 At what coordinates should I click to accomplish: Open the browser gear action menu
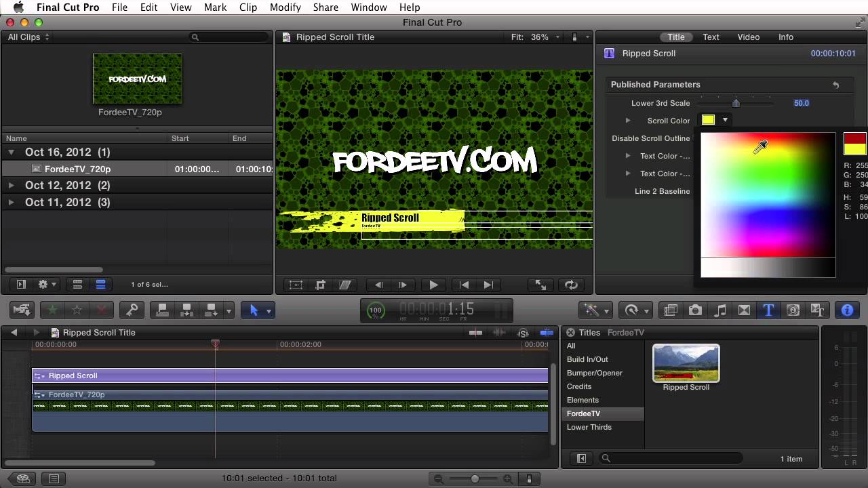(x=47, y=285)
